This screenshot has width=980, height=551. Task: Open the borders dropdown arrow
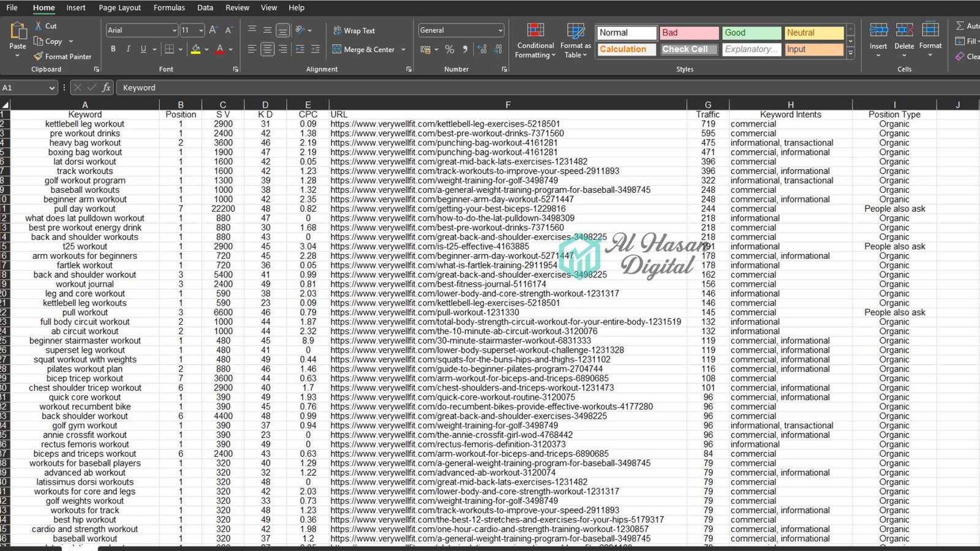tap(180, 49)
